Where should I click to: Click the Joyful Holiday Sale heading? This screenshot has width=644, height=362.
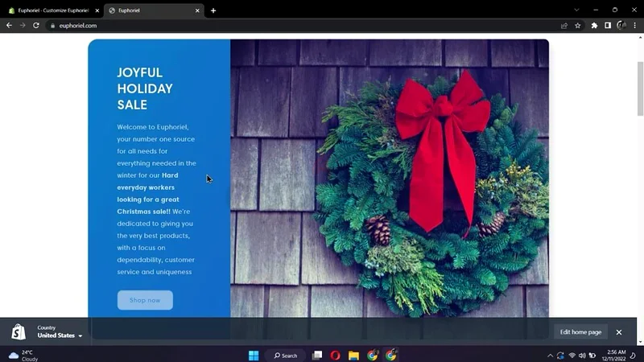coord(145,88)
